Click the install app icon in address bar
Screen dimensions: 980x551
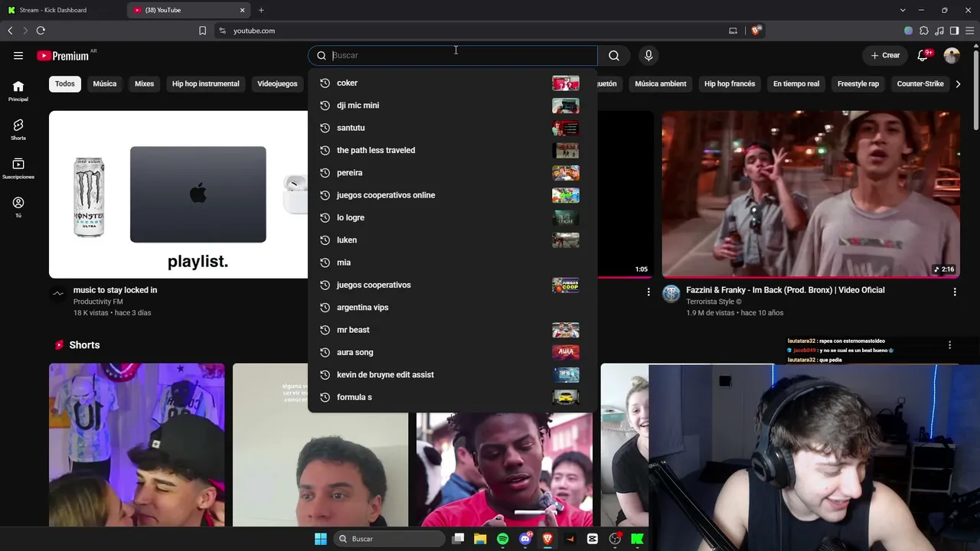[733, 31]
